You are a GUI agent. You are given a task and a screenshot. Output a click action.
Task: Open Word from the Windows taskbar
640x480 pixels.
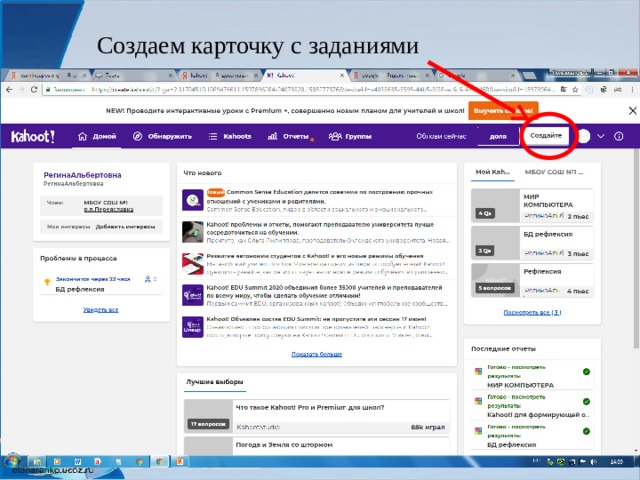click(77, 462)
